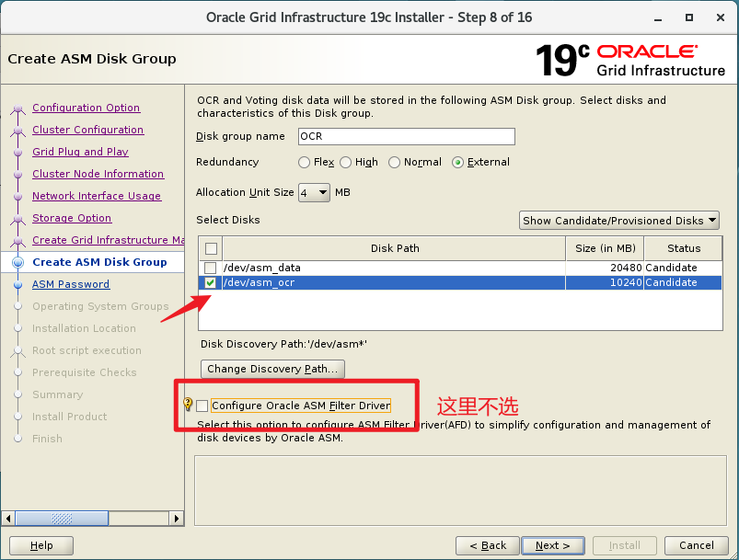Click the message text area below
739x560 pixels.
[x=460, y=490]
